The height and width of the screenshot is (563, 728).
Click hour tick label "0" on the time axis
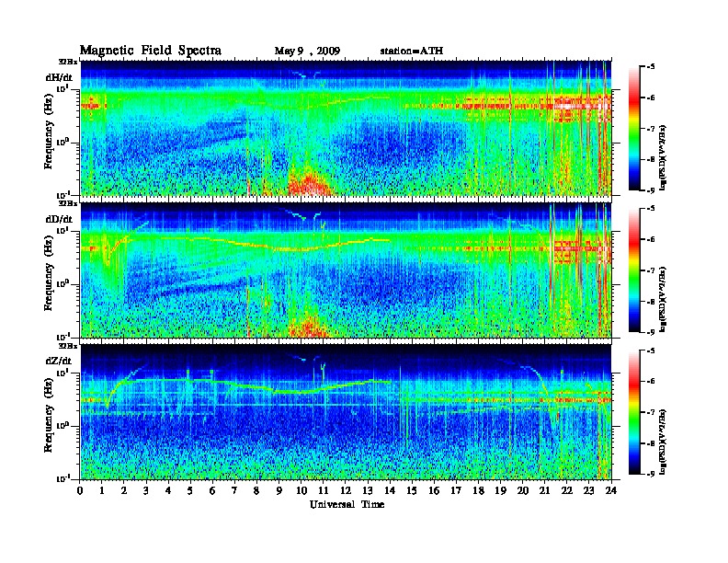click(x=81, y=490)
